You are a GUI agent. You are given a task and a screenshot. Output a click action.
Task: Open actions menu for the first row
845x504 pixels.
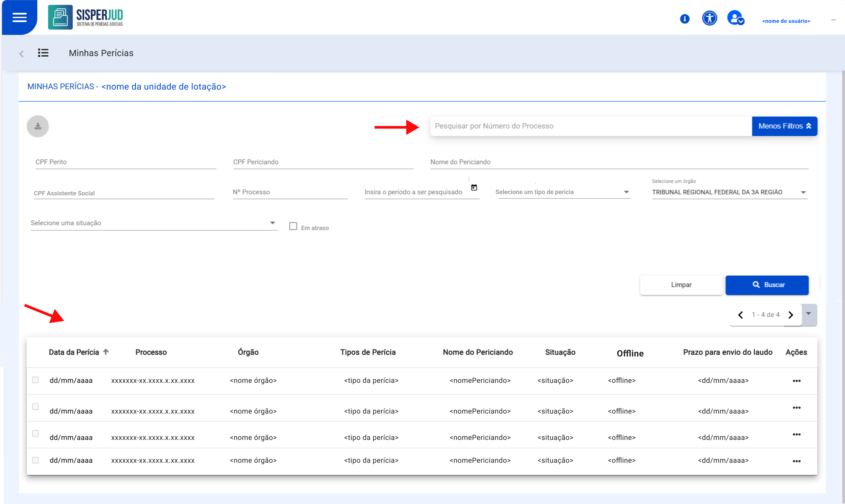pyautogui.click(x=796, y=381)
